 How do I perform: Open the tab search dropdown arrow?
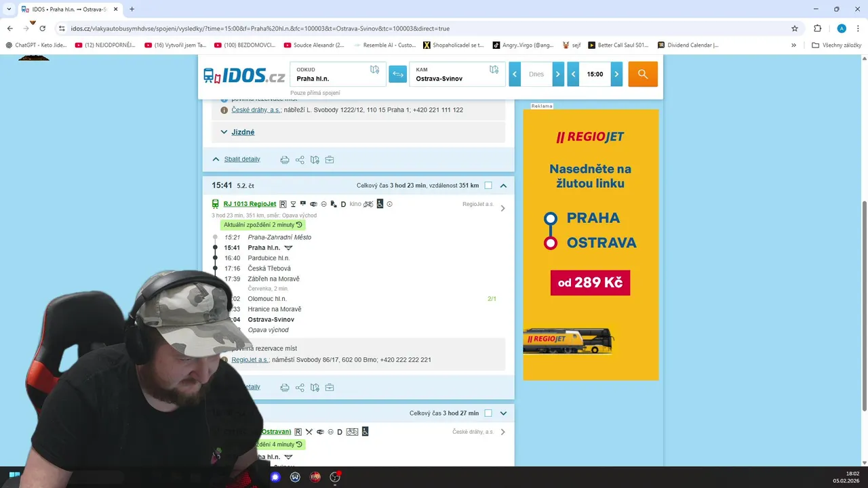click(x=8, y=9)
